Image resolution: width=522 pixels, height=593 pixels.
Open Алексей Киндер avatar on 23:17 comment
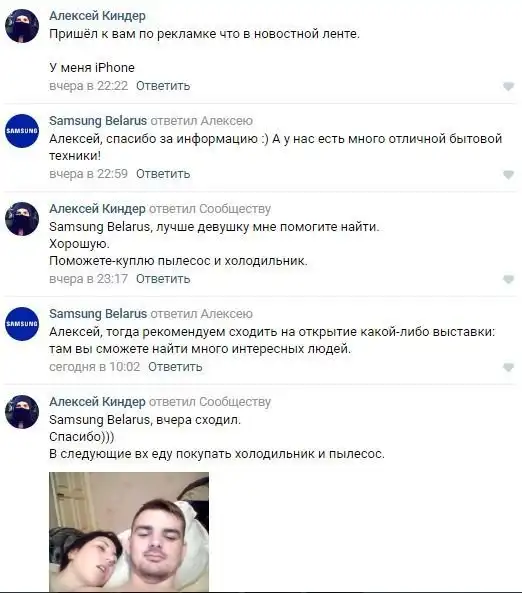pos(22,219)
